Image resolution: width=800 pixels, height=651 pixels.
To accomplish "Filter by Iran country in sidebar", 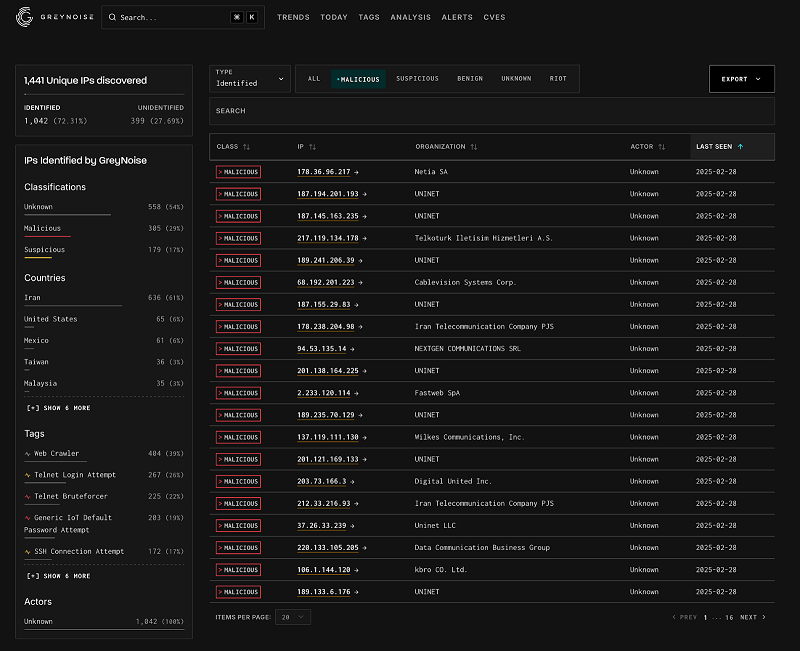I will pyautogui.click(x=104, y=299).
